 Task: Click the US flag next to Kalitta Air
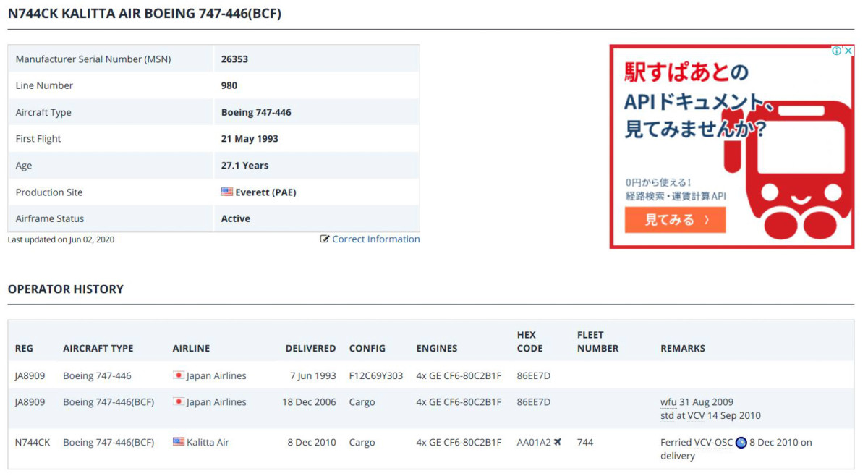pos(179,442)
